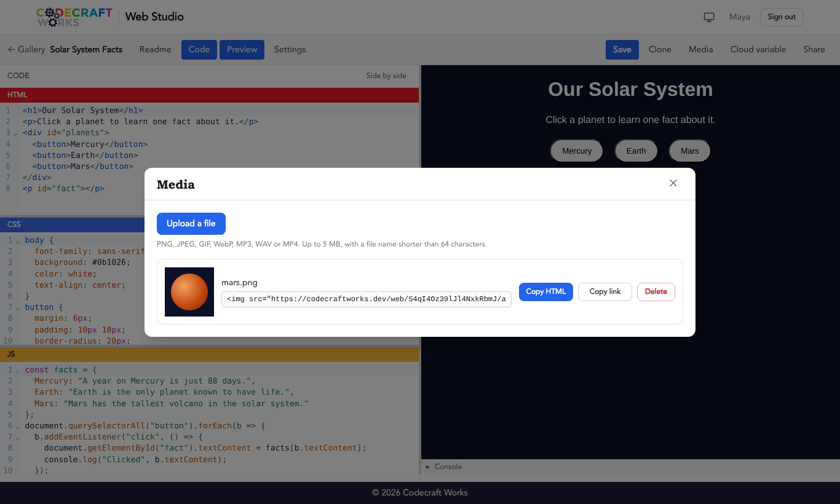Collapse the CSS body rule fold arrow
The image size is (840, 504).
pyautogui.click(x=17, y=241)
